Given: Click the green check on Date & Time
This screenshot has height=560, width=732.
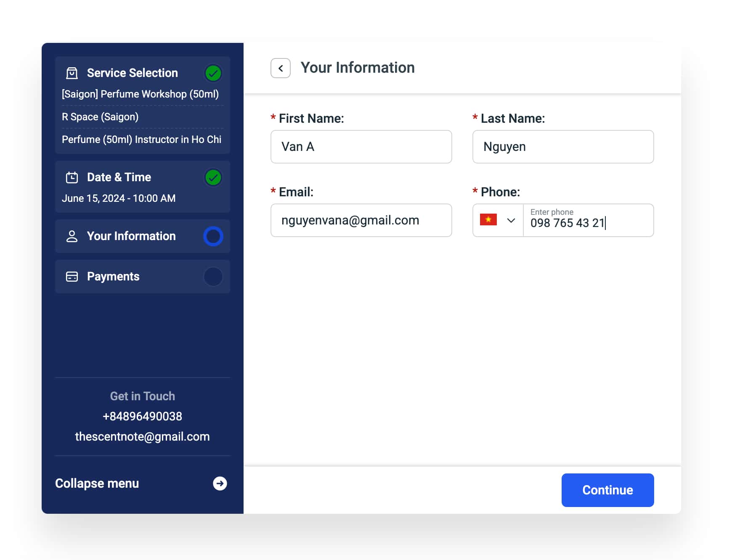Looking at the screenshot, I should (x=213, y=177).
